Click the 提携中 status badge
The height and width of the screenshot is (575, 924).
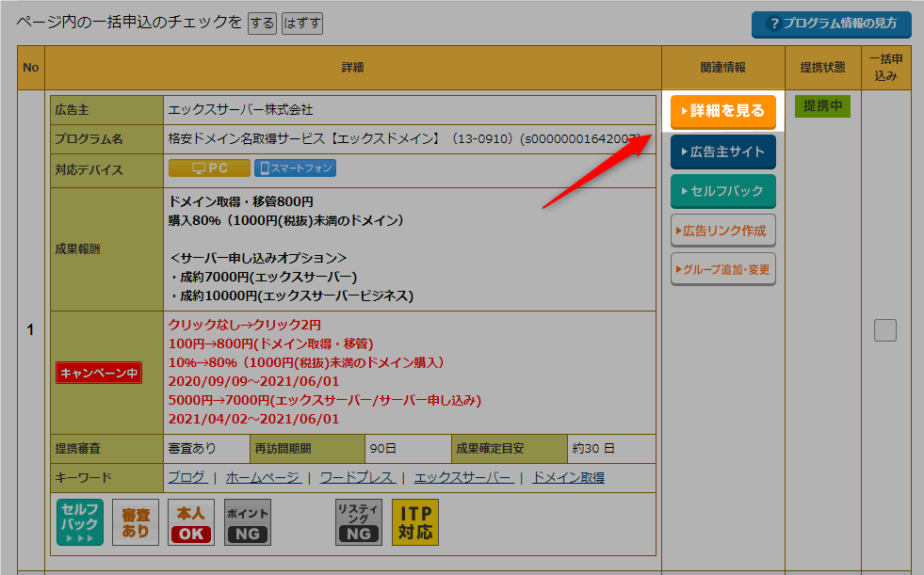click(822, 106)
